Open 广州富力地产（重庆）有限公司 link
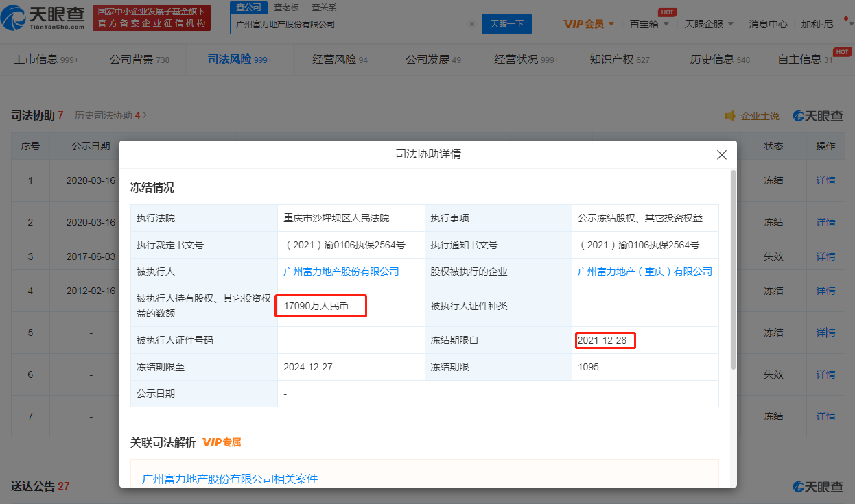This screenshot has height=504, width=855. click(x=645, y=272)
